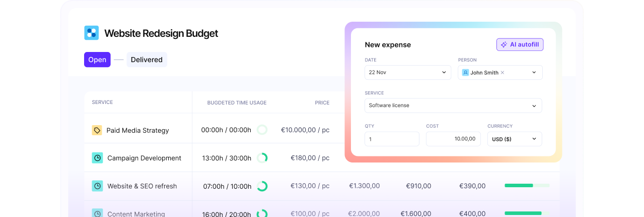Click the Campaign Development usage ring
The height and width of the screenshot is (217, 644).
click(x=262, y=158)
